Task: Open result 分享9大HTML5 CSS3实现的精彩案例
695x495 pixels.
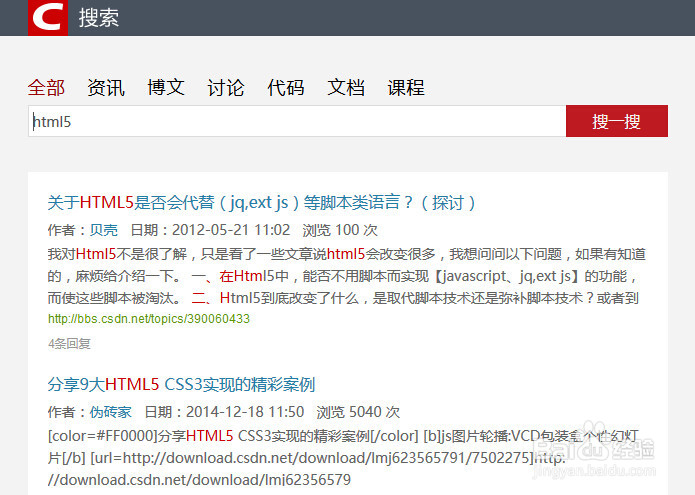Action: (181, 384)
